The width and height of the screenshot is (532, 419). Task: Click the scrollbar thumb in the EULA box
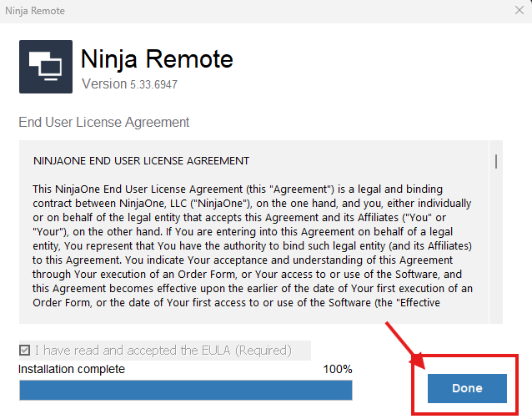[x=496, y=160]
